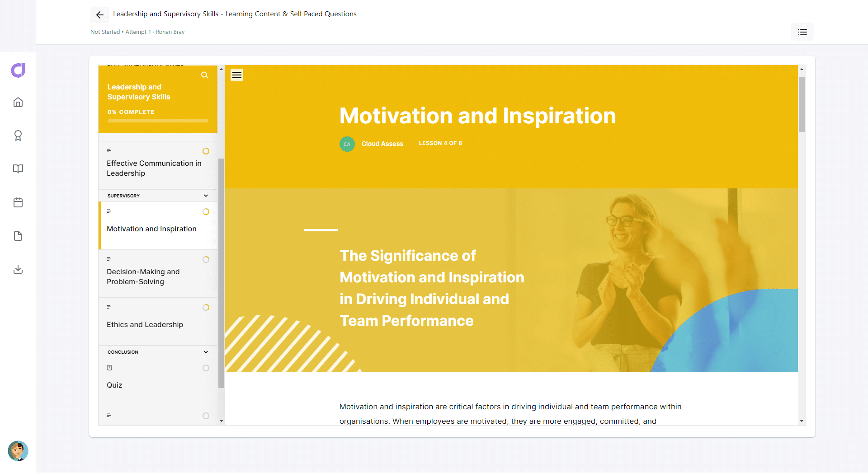Viewport: 868px width, 473px height.
Task: Click the LESSON 4 OF 8 label
Action: point(440,143)
